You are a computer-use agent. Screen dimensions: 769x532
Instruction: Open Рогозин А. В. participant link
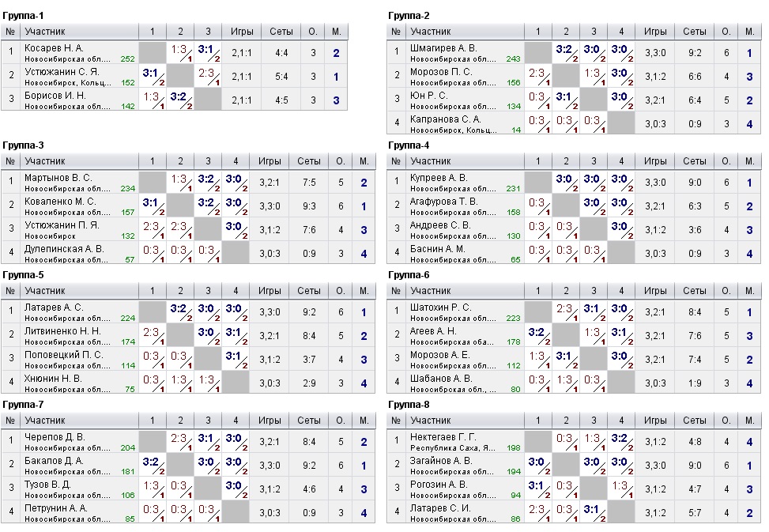pos(439,485)
